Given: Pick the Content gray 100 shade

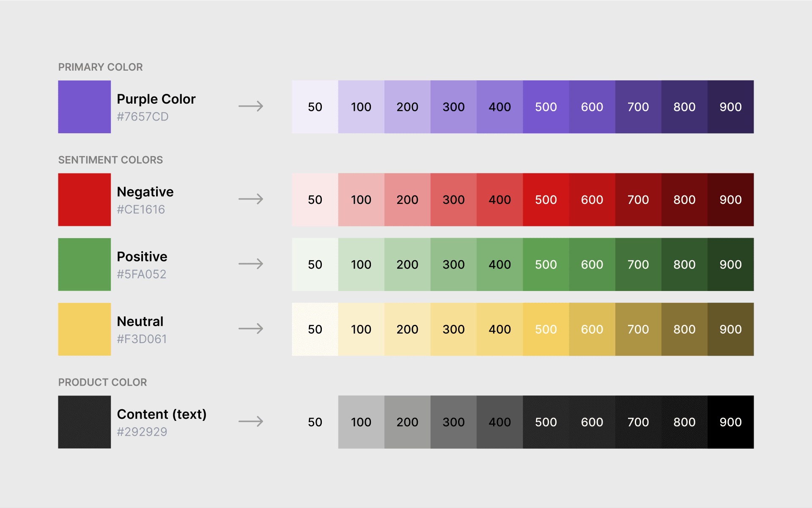Looking at the screenshot, I should click(361, 422).
